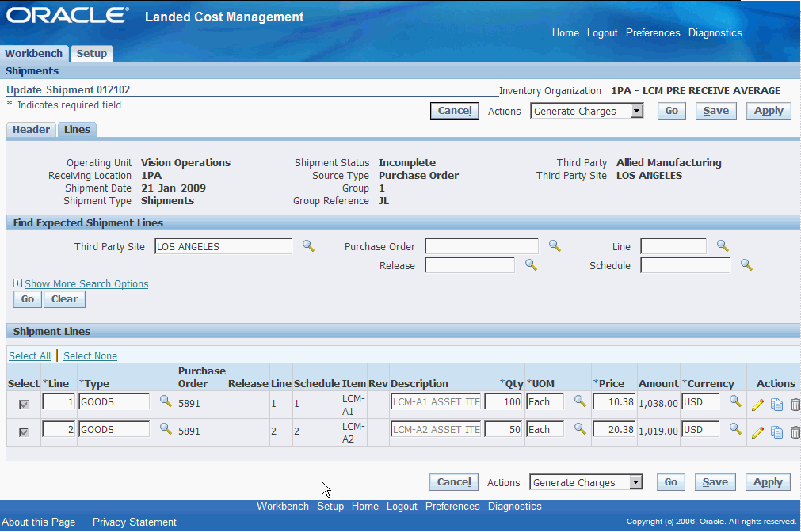Open the Header subtab

(31, 130)
